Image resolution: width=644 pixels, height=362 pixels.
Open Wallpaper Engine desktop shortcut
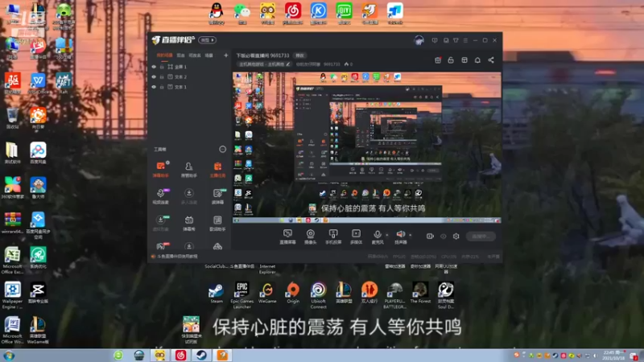click(x=12, y=295)
